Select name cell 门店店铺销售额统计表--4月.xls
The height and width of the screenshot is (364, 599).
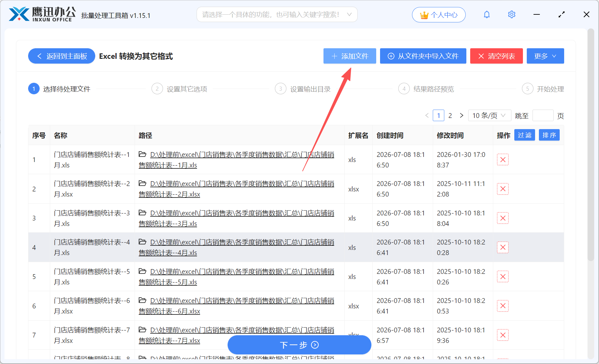tap(92, 247)
